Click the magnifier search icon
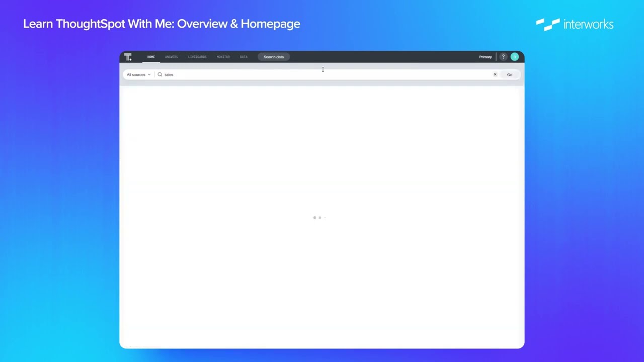 [x=160, y=74]
